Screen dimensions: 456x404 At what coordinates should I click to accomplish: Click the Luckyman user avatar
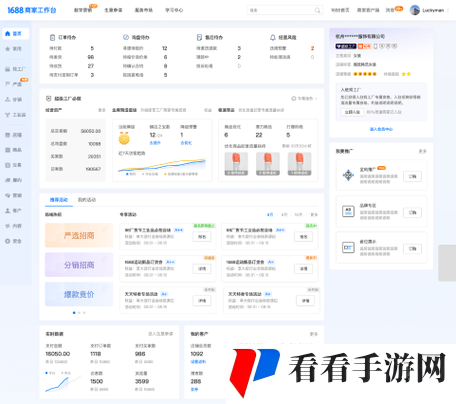point(415,10)
